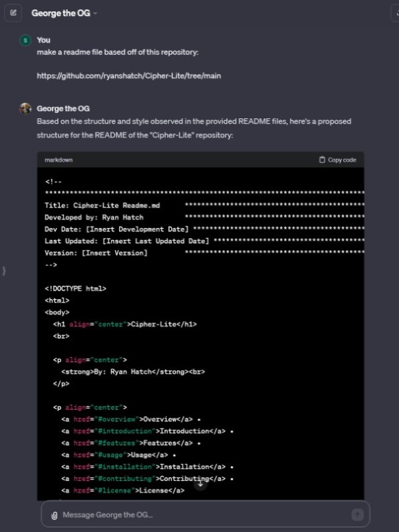
Task: Click the send message arrow button
Action: pyautogui.click(x=357, y=515)
